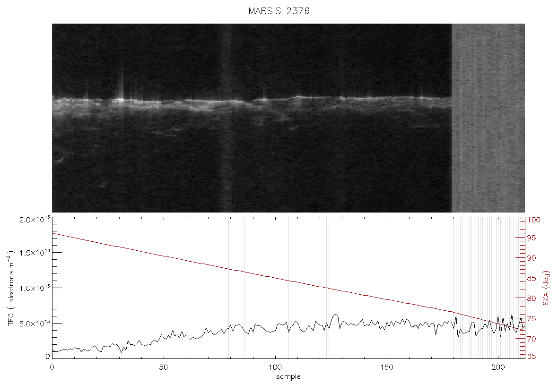The image size is (558, 392).
Task: Click the gray noisy band at the radargram's right
Action: click(488, 118)
